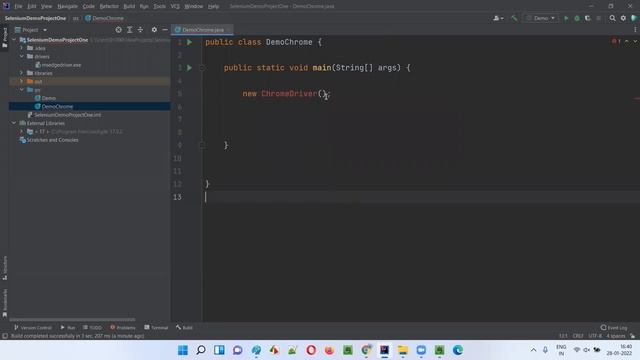
Task: Run with Coverage toolbar icon
Action: [x=588, y=18]
